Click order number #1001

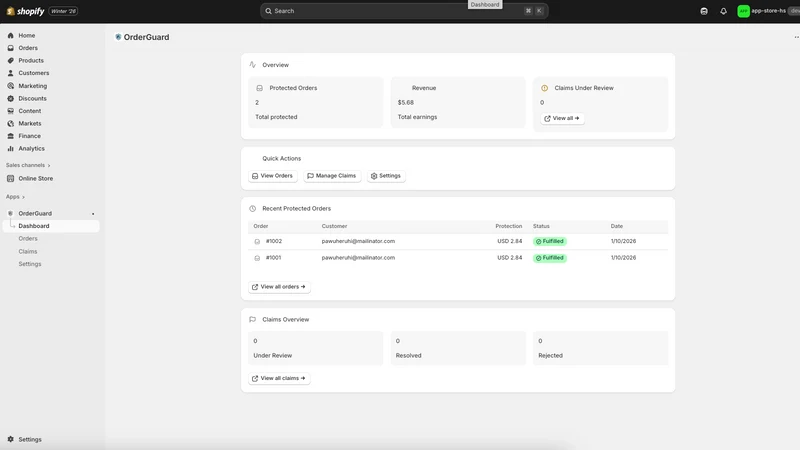click(273, 258)
